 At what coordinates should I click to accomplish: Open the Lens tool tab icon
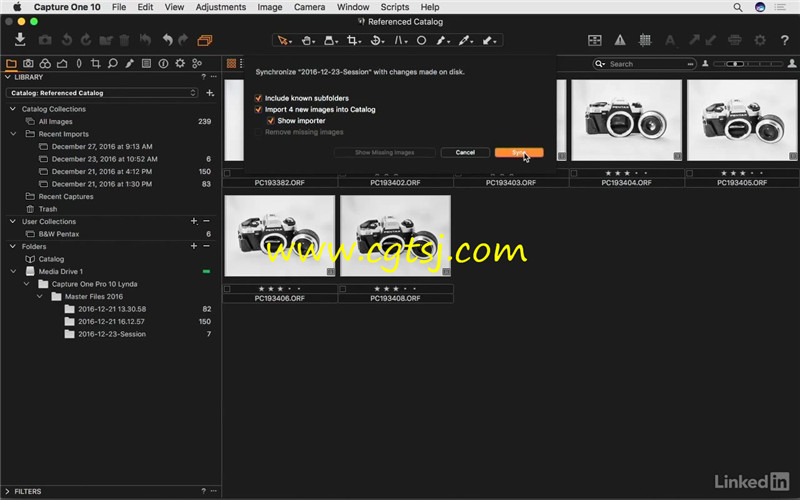[79, 63]
